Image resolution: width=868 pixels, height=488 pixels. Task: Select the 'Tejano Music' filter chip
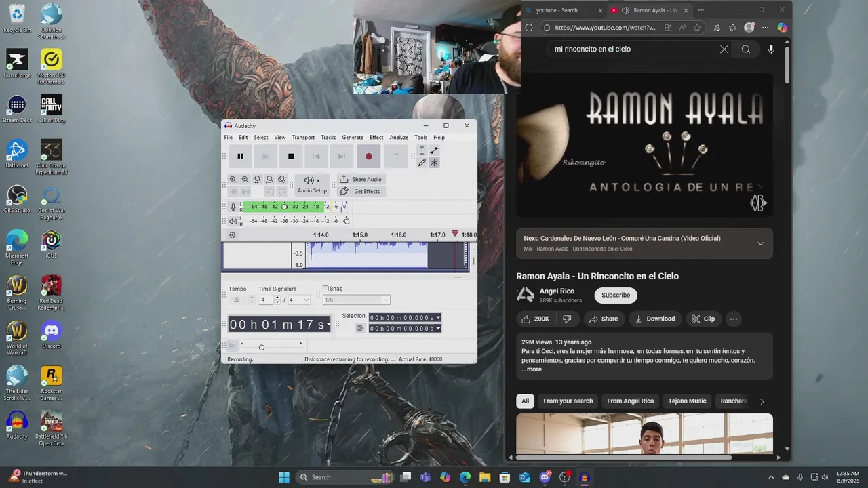click(x=688, y=401)
